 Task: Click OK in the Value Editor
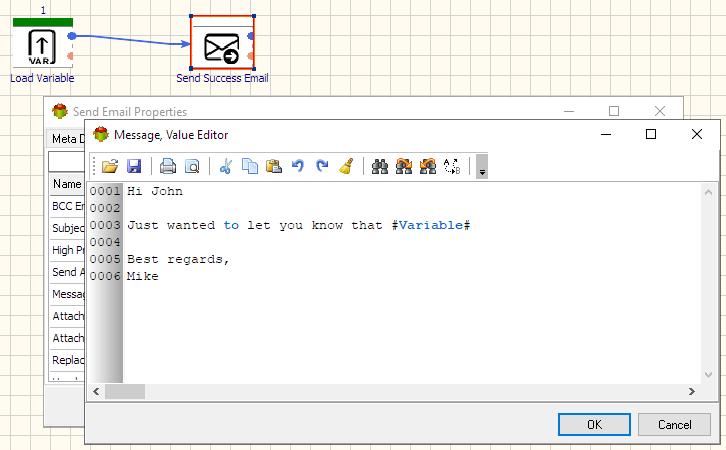click(x=594, y=425)
